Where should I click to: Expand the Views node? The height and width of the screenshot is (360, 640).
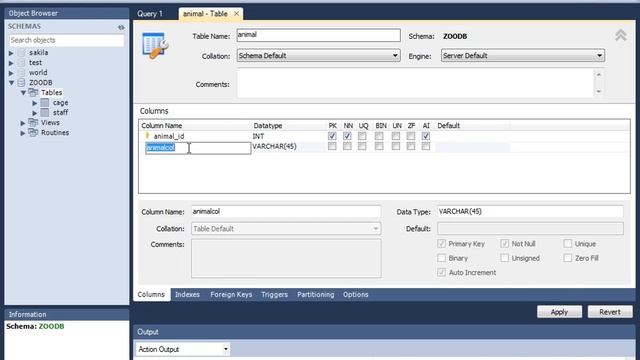23,123
